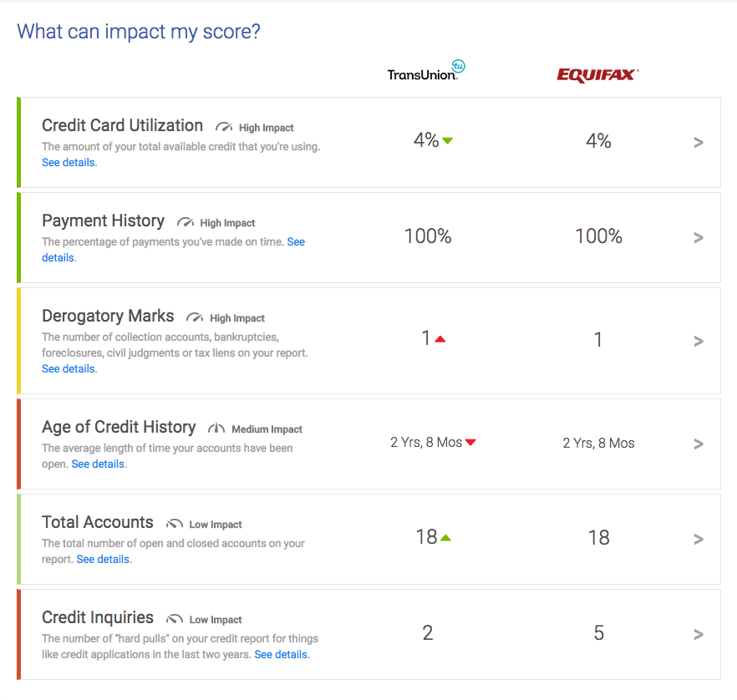The width and height of the screenshot is (737, 700).
Task: Open See details link for Credit Inquiries
Action: pos(281,654)
